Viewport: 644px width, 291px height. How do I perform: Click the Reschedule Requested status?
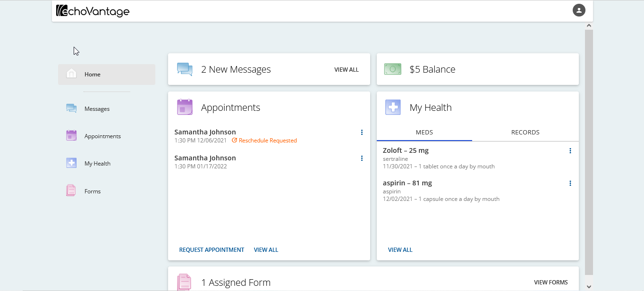click(268, 140)
